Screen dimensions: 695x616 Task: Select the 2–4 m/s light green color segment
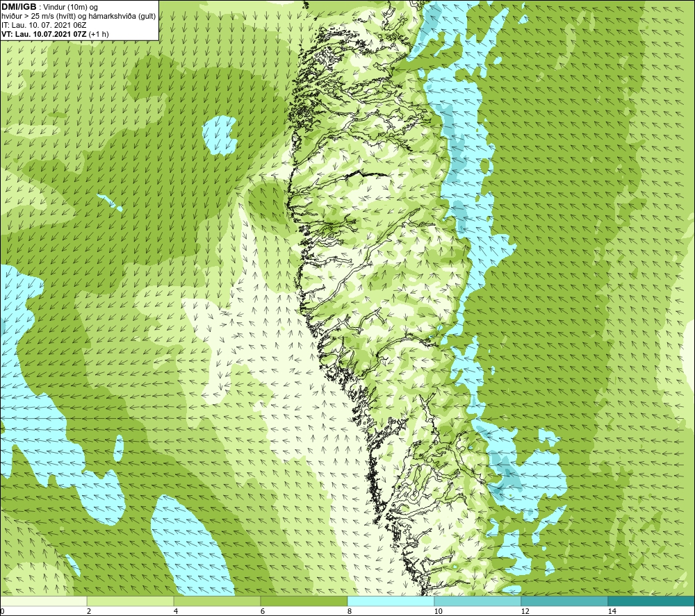pyautogui.click(x=131, y=601)
